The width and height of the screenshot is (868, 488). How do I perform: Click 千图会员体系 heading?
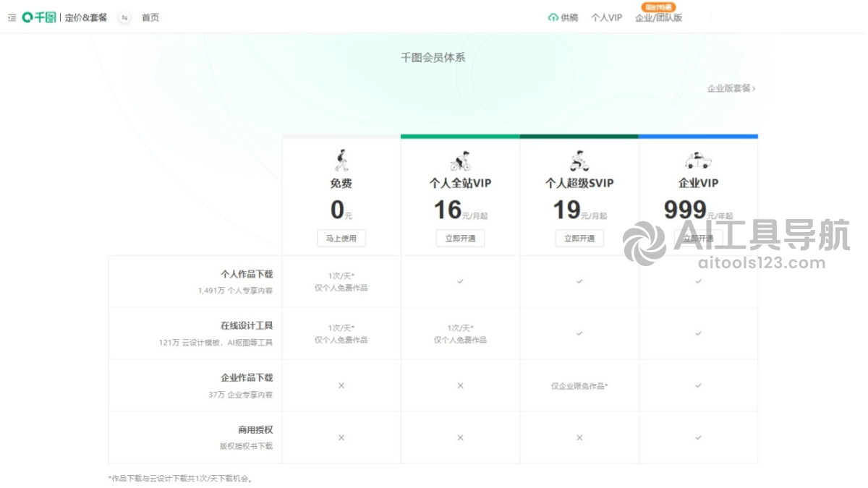tap(433, 57)
